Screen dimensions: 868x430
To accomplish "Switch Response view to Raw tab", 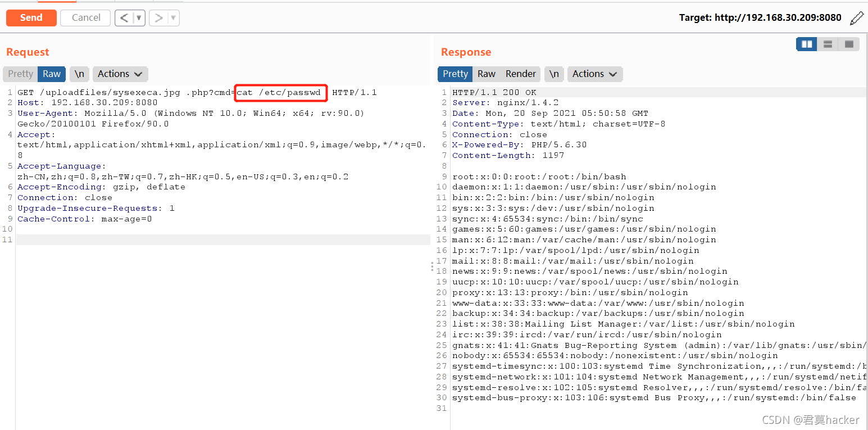I will [x=487, y=74].
